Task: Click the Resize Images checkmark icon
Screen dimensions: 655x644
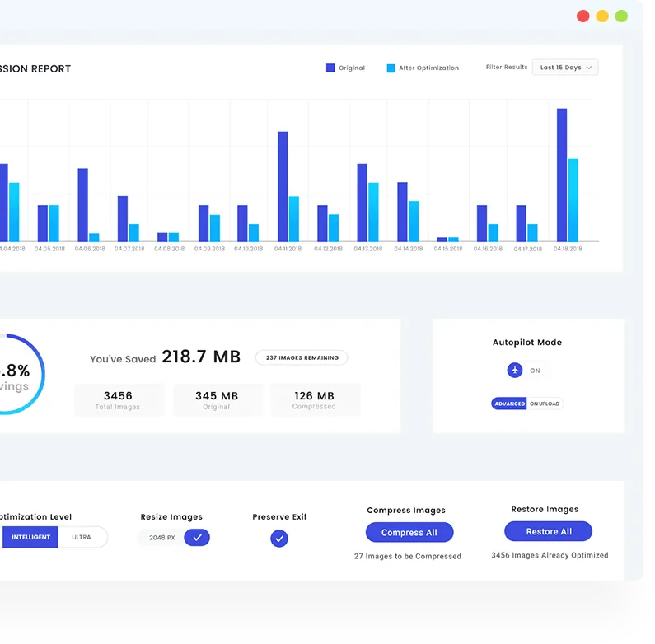Action: (197, 538)
